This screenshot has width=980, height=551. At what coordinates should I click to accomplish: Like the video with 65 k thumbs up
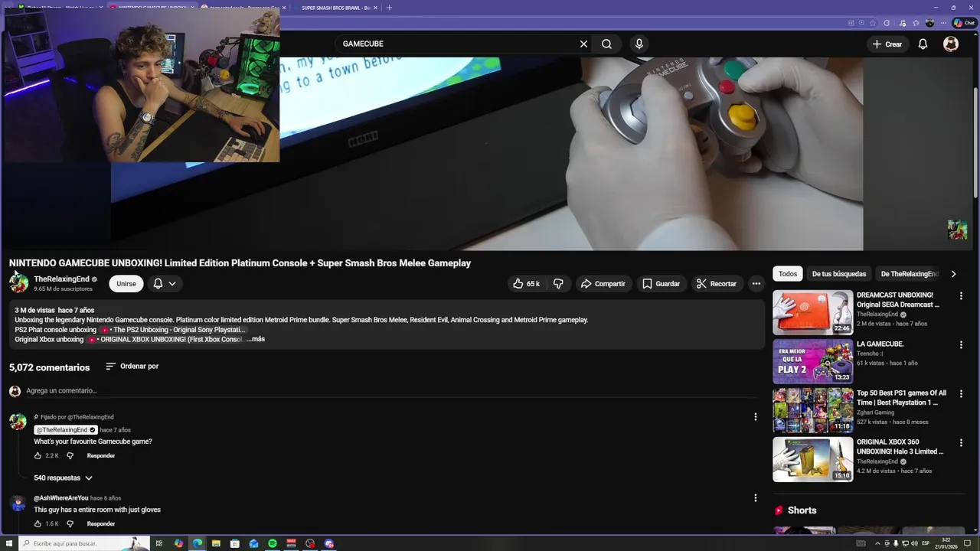[x=527, y=284]
